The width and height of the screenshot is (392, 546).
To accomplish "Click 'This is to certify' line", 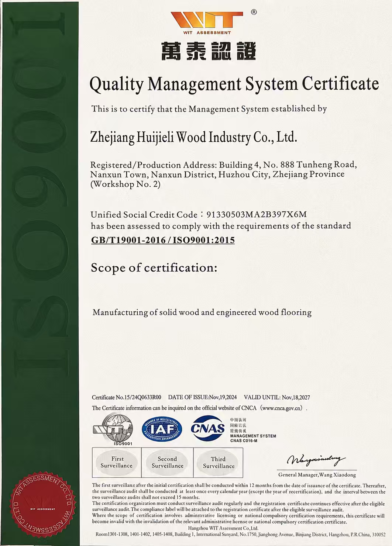I will pos(209,109).
